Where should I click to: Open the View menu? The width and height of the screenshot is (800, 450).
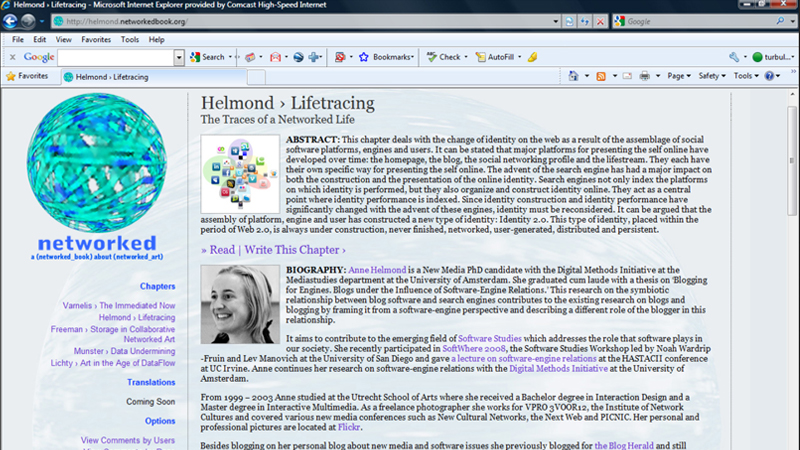[63, 39]
